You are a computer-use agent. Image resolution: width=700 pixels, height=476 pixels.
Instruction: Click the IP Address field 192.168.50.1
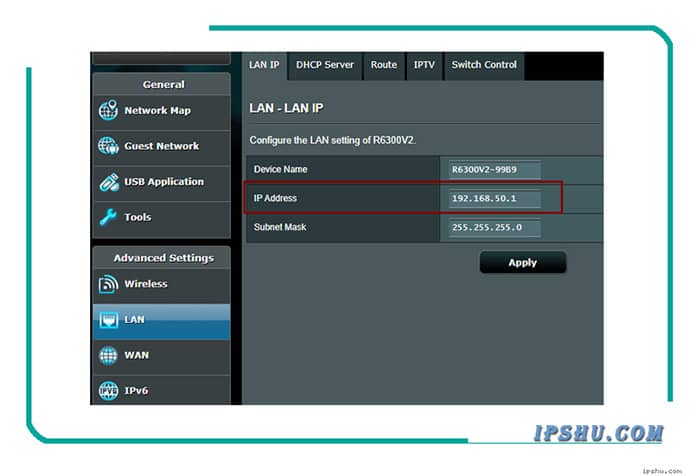494,198
